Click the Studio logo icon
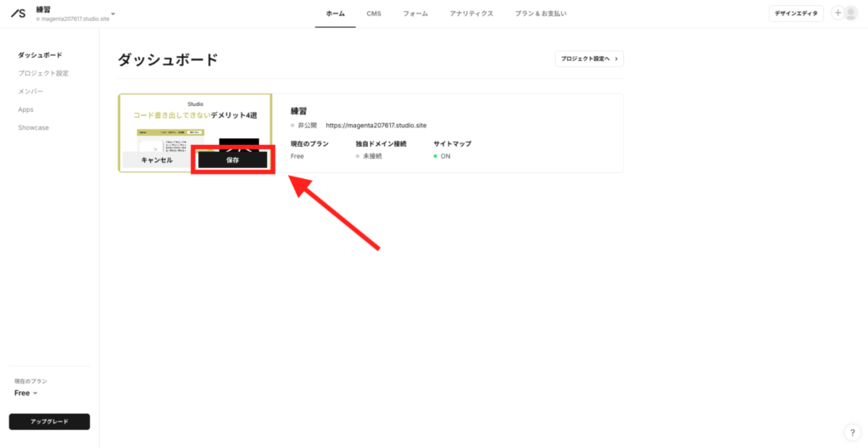Viewport: 868px width, 448px height. 19,14
